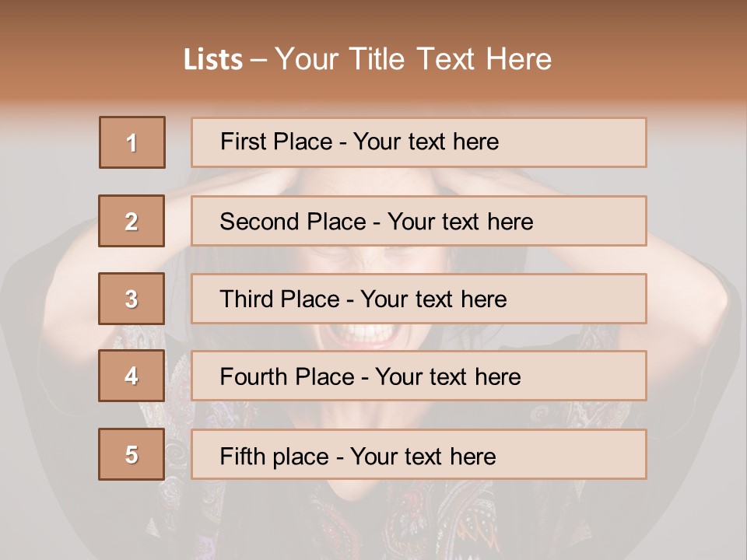This screenshot has height=560, width=747.
Task: Click the number 1 box
Action: tap(132, 142)
